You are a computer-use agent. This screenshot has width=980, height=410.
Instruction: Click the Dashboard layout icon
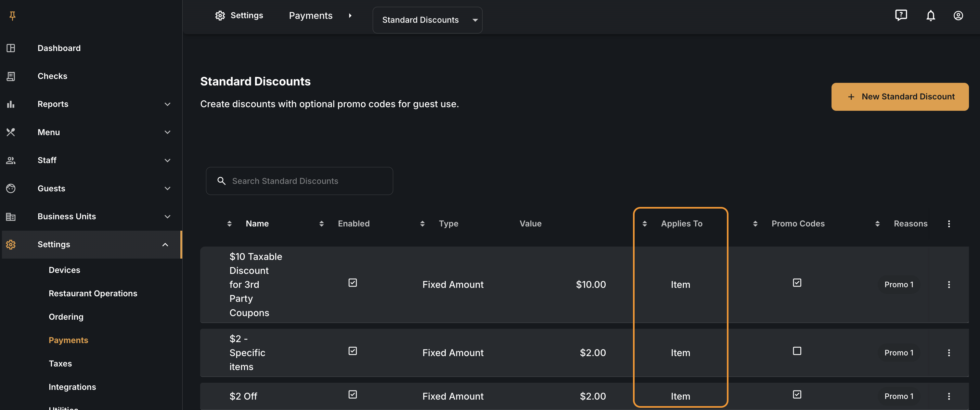click(11, 48)
